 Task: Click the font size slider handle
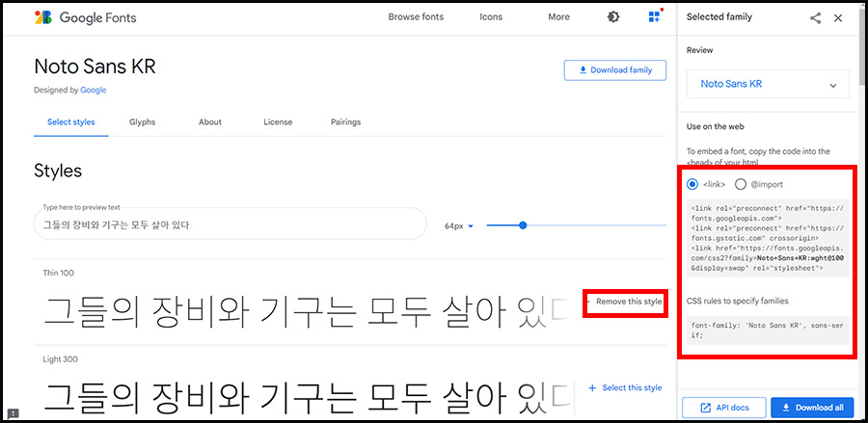(x=523, y=225)
